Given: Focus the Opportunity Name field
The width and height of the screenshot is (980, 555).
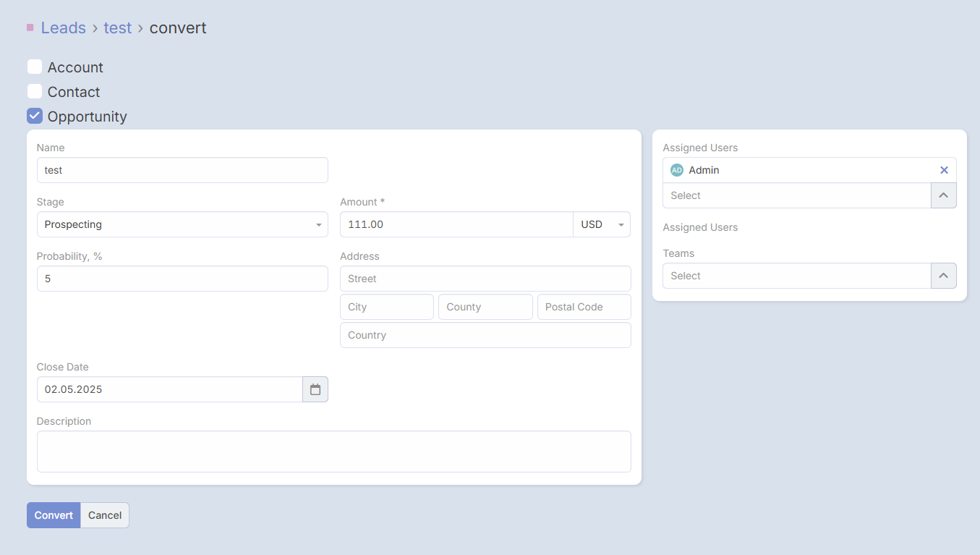Looking at the screenshot, I should point(182,170).
